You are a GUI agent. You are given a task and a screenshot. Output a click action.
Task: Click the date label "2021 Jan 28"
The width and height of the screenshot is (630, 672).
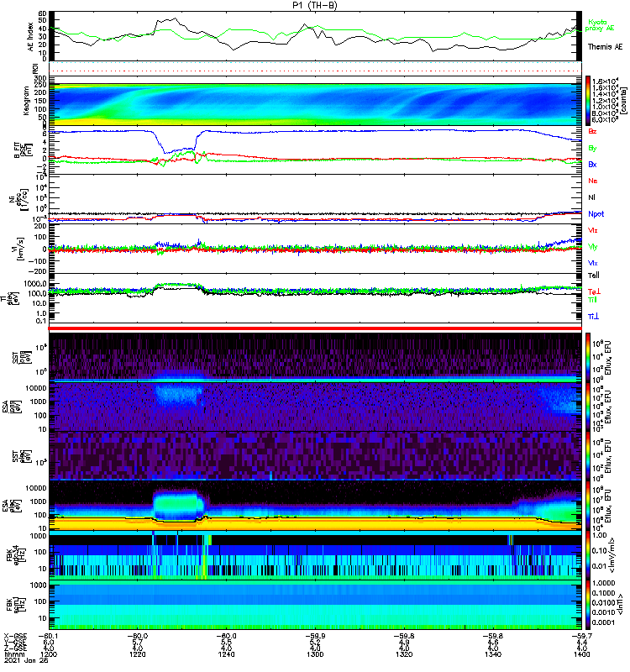tap(26, 660)
